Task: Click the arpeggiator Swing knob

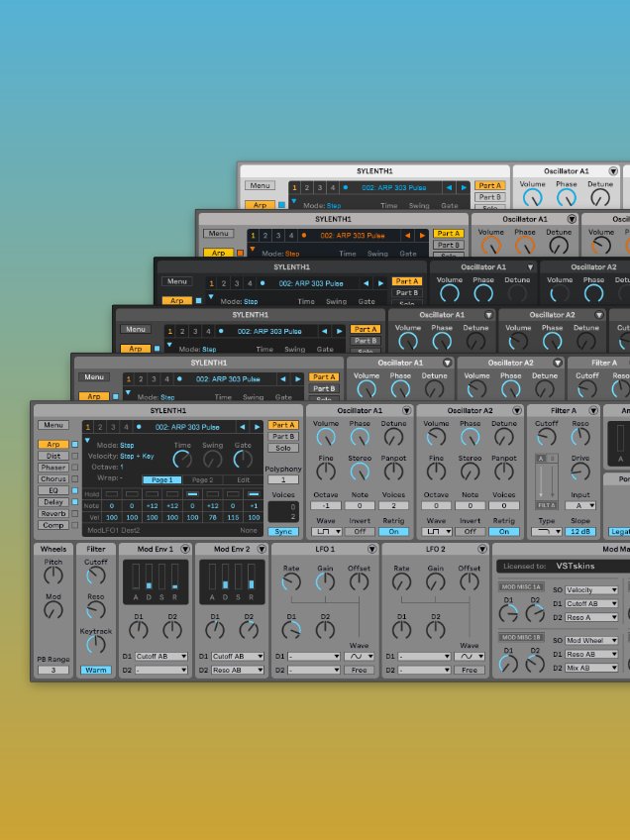Action: pos(213,459)
